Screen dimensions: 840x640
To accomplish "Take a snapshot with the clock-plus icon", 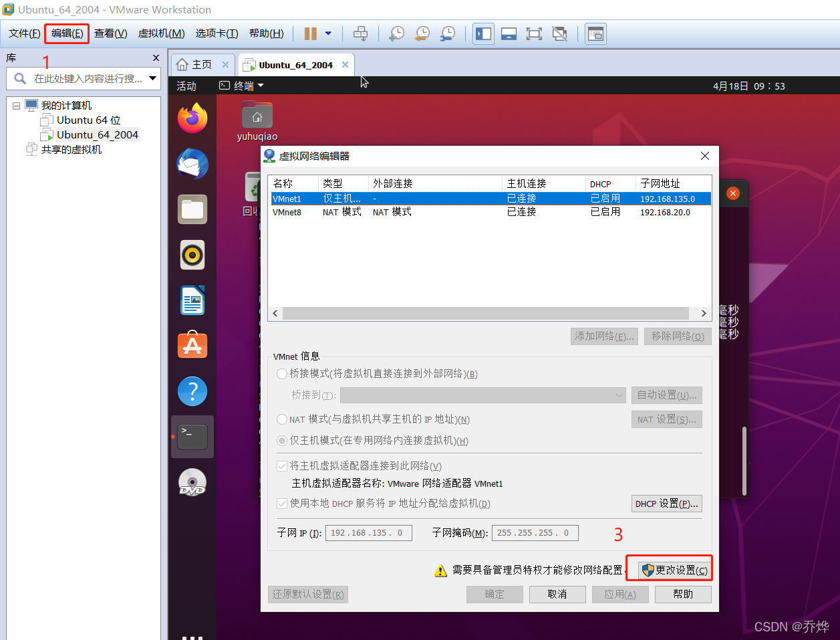I will click(x=397, y=33).
